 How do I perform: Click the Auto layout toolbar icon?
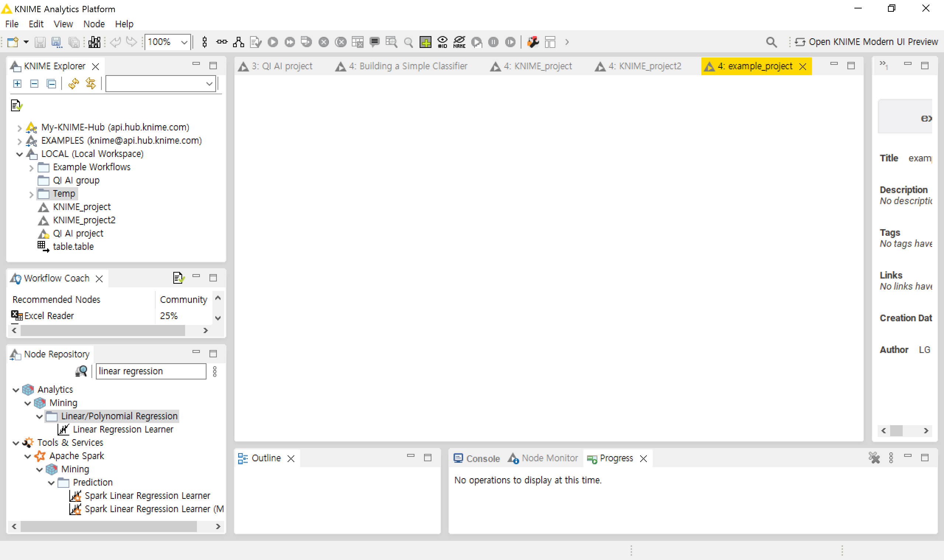[238, 42]
